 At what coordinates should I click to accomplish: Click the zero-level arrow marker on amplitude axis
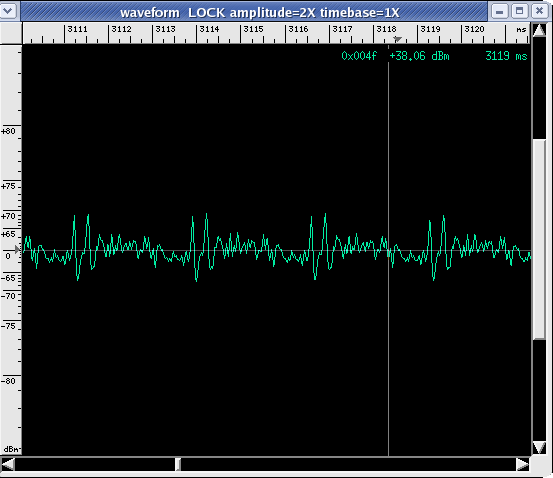[17, 249]
